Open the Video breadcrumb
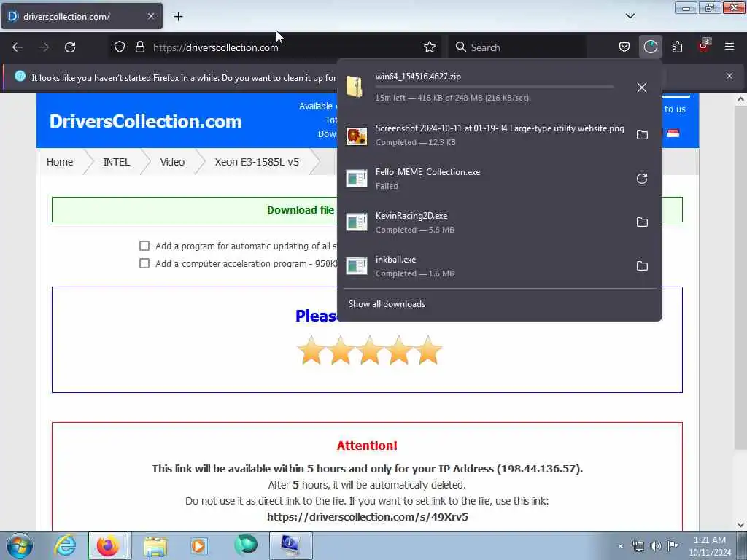The height and width of the screenshot is (560, 747). coord(172,162)
